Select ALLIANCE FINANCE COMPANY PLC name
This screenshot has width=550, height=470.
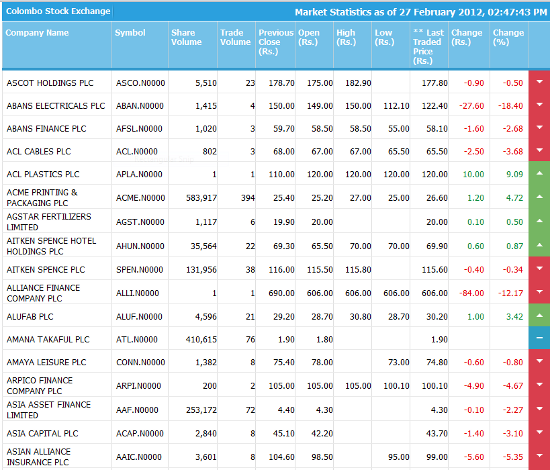pyautogui.click(x=43, y=293)
